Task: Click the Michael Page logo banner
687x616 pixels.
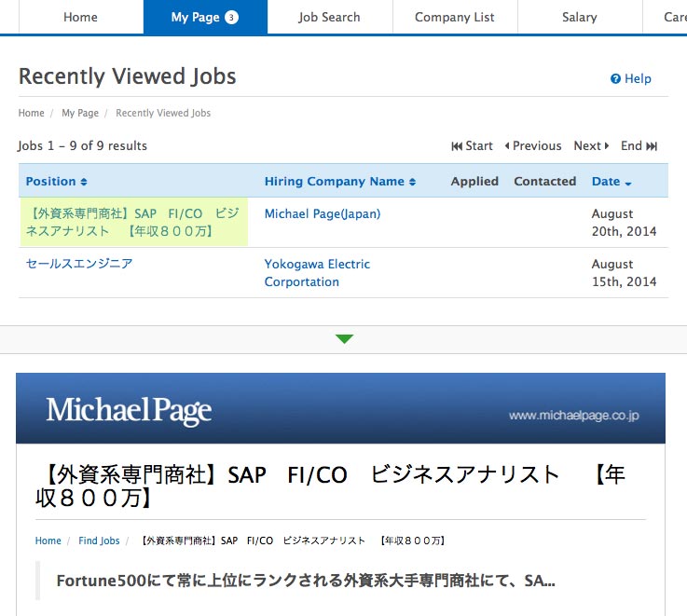Action: tap(129, 410)
